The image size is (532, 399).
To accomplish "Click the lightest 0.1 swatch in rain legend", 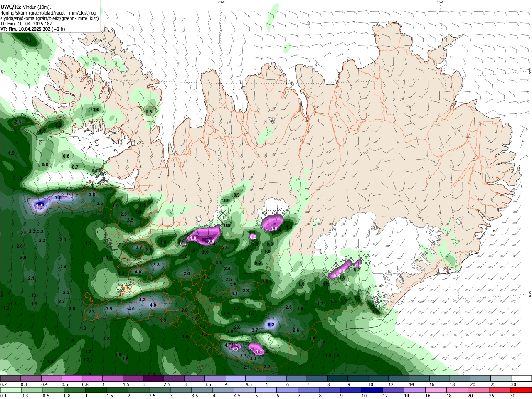I will (10, 390).
